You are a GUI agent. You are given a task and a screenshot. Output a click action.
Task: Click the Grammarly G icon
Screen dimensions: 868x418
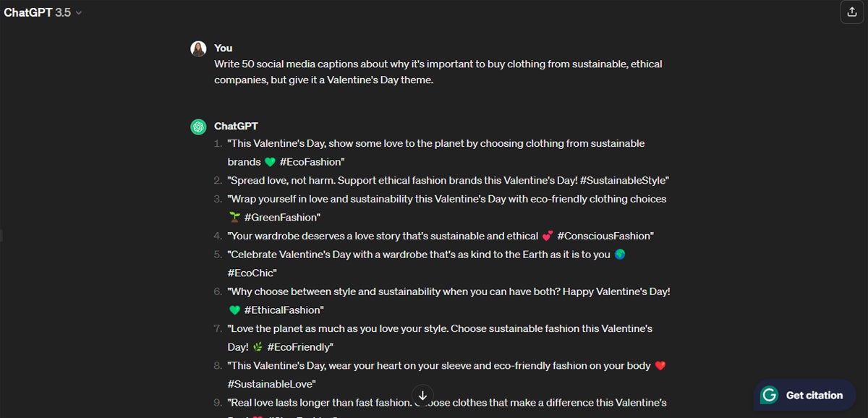pyautogui.click(x=770, y=395)
